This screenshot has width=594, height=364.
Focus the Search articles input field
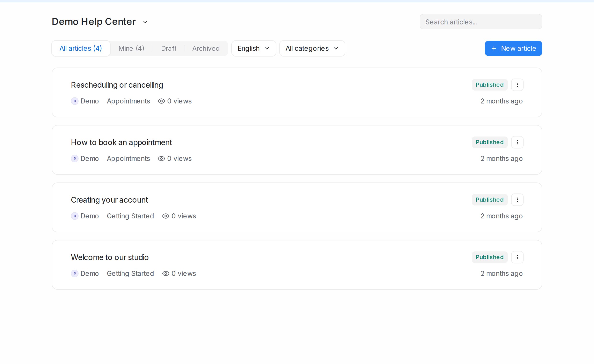pyautogui.click(x=481, y=22)
